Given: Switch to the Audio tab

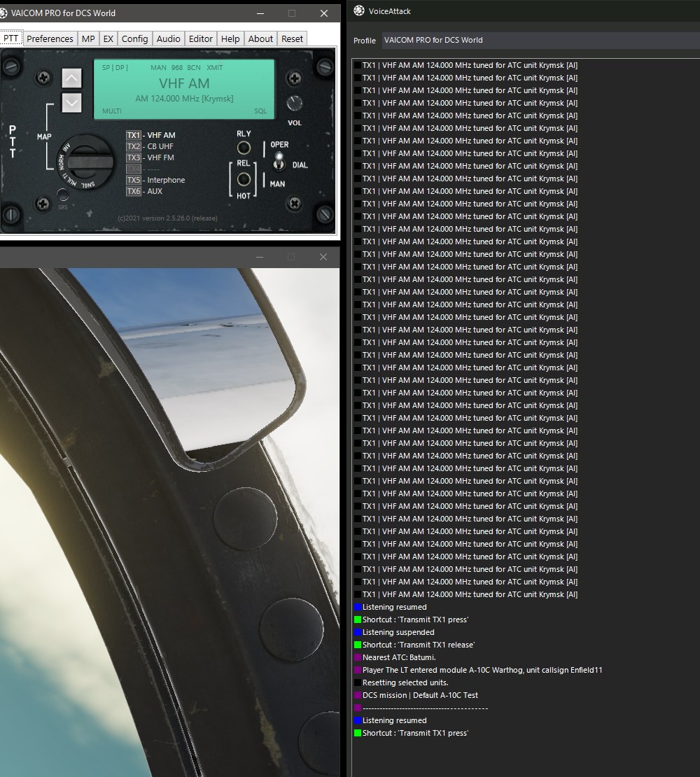Looking at the screenshot, I should [x=169, y=38].
